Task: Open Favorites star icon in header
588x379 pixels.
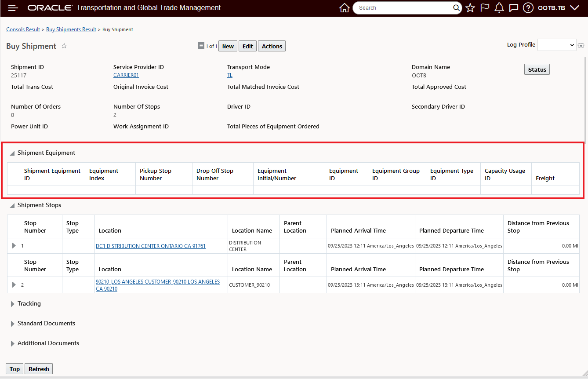Action: point(470,8)
